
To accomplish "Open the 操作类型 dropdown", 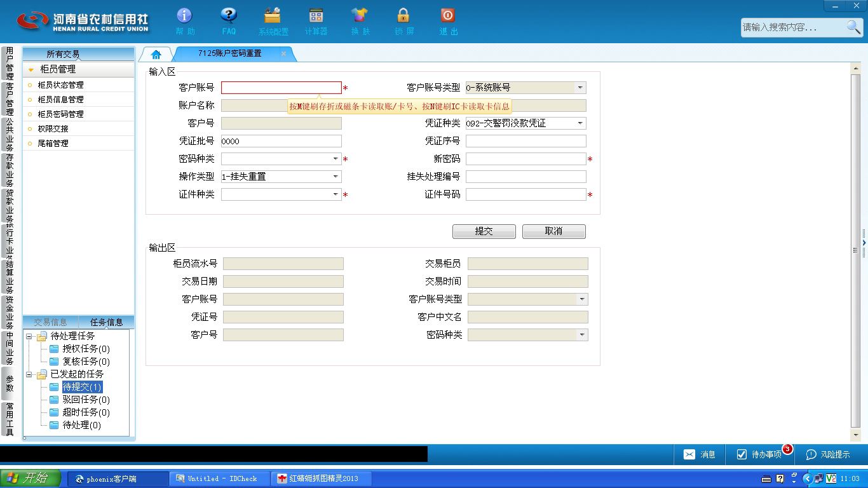I will coord(336,177).
